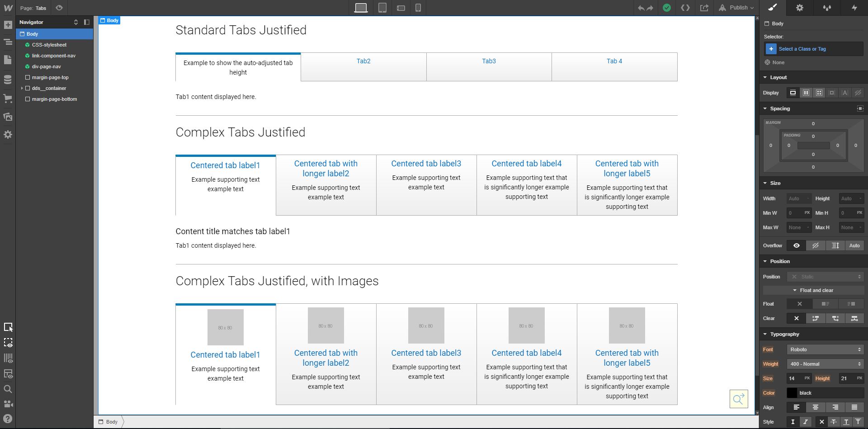The width and height of the screenshot is (868, 429).
Task: Justify text alignment
Action: 854,407
